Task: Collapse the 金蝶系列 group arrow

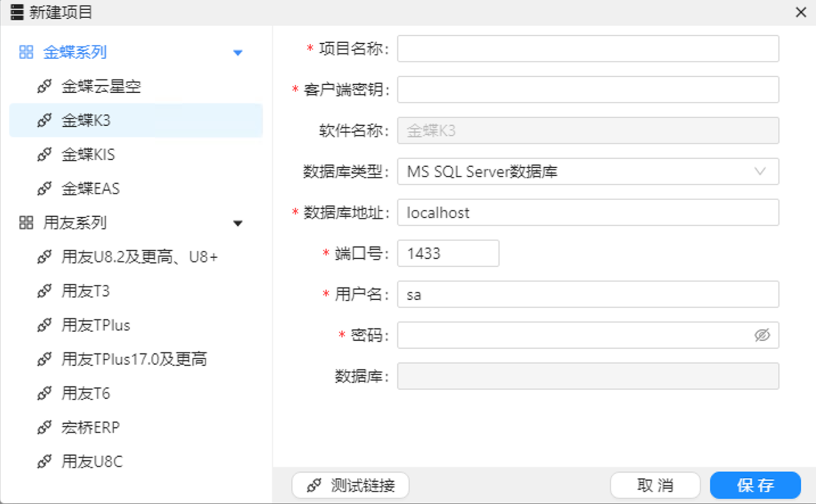Action: [x=238, y=53]
